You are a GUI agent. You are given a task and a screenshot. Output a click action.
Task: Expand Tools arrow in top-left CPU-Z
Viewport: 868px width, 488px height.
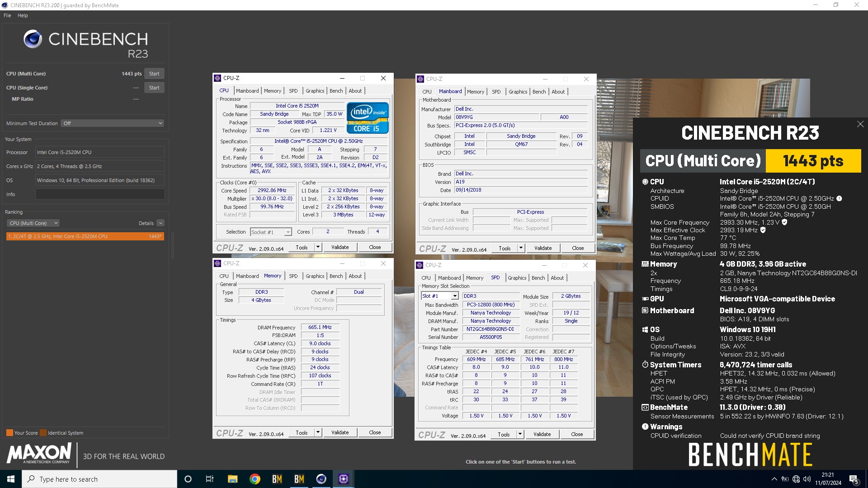[318, 247]
